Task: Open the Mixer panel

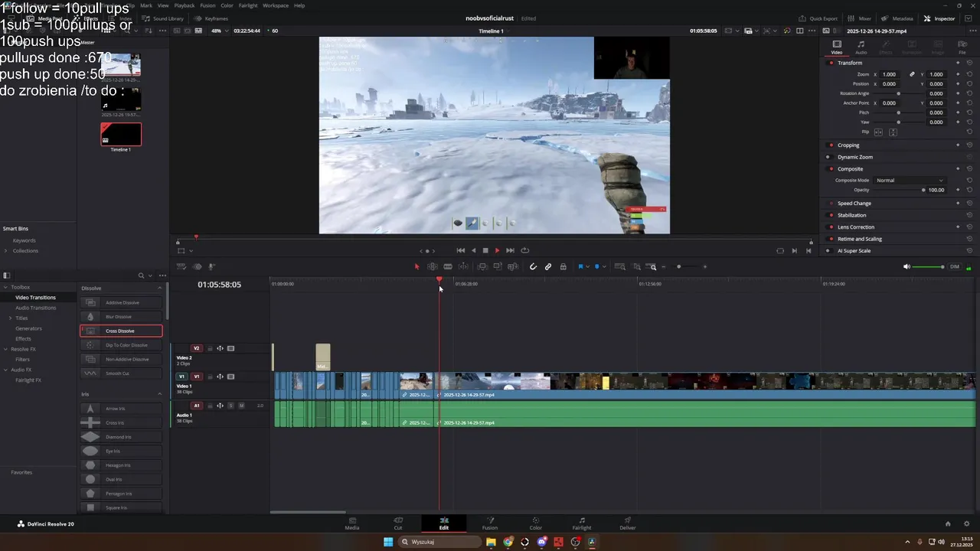Action: [x=860, y=18]
